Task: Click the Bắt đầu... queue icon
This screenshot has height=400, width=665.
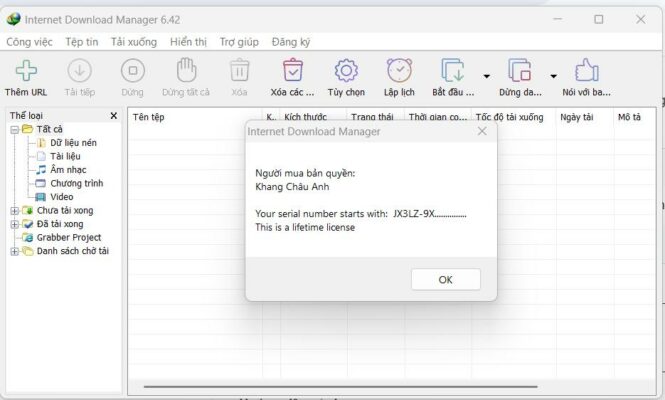Action: click(x=453, y=70)
